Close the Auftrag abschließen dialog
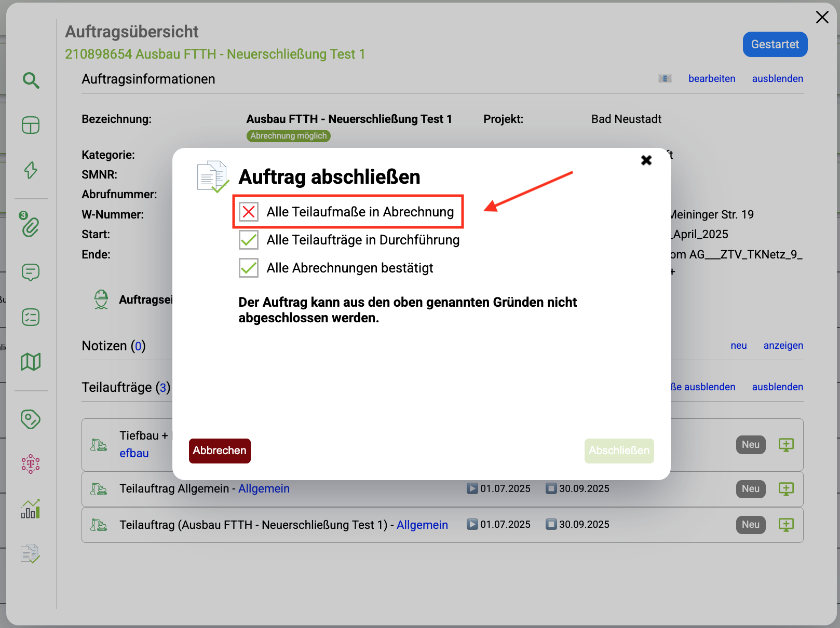This screenshot has width=840, height=628. pyautogui.click(x=646, y=160)
